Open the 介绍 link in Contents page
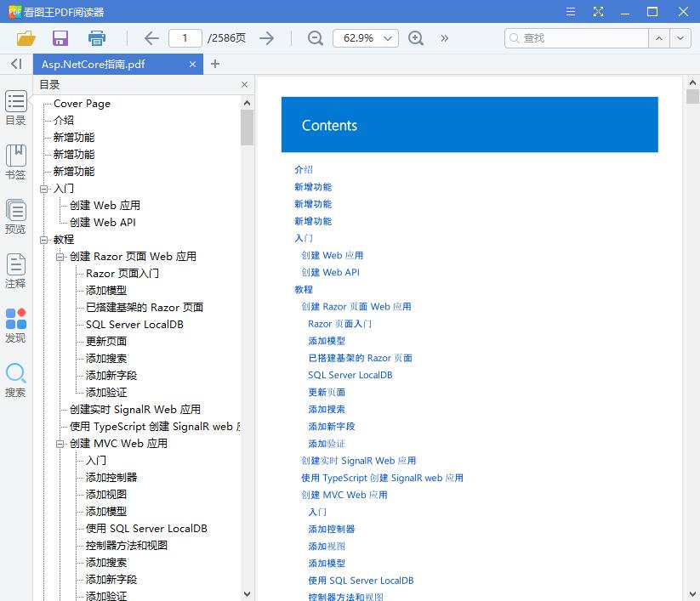Viewport: 700px width, 601px height. pos(304,169)
